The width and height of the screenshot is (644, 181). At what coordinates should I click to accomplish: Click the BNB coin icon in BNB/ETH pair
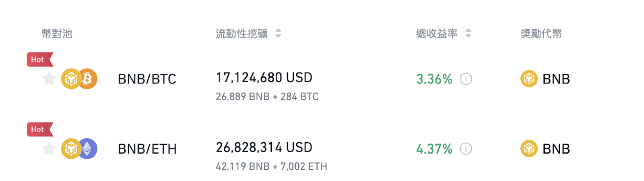pos(71,149)
